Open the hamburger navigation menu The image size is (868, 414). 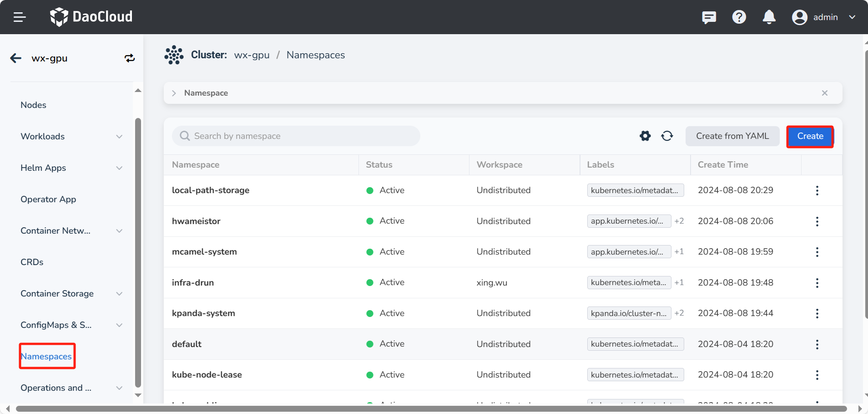[x=19, y=17]
